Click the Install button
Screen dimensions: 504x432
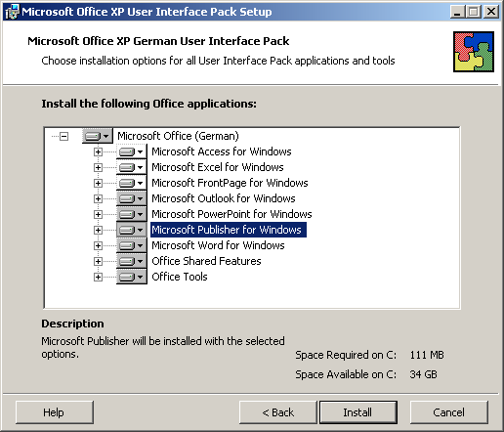coord(358,412)
